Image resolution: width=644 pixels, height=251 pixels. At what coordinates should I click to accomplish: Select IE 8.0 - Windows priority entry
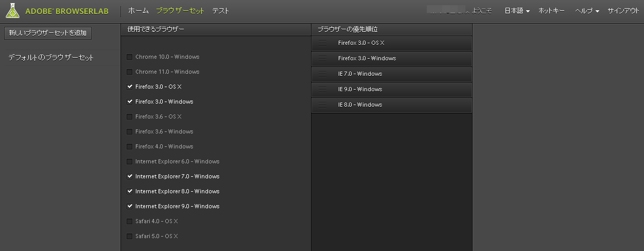(x=392, y=105)
